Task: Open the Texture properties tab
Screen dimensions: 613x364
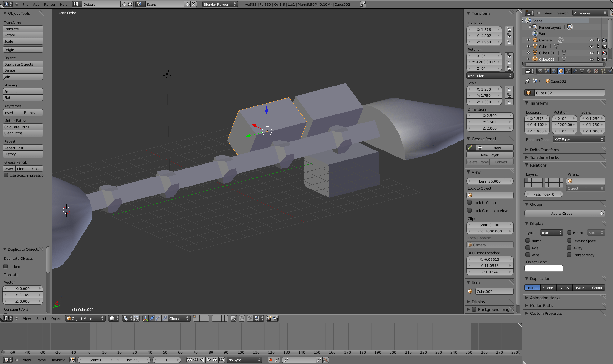Action: (597, 71)
